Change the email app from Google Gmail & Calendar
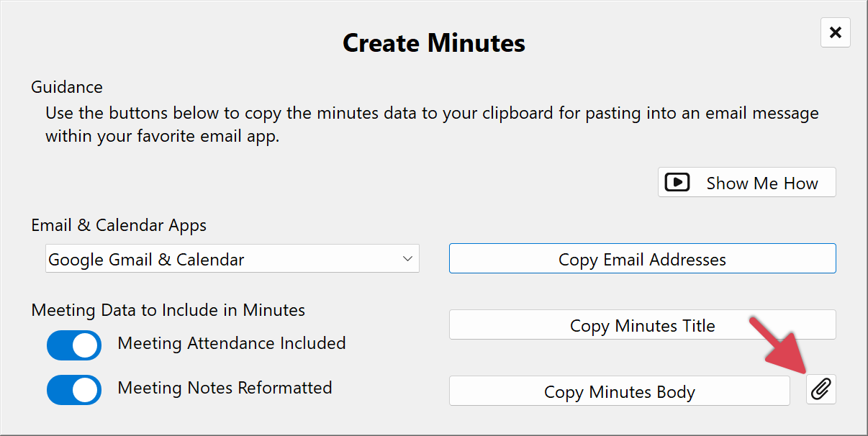Viewport: 868px width, 436px height. [x=232, y=258]
